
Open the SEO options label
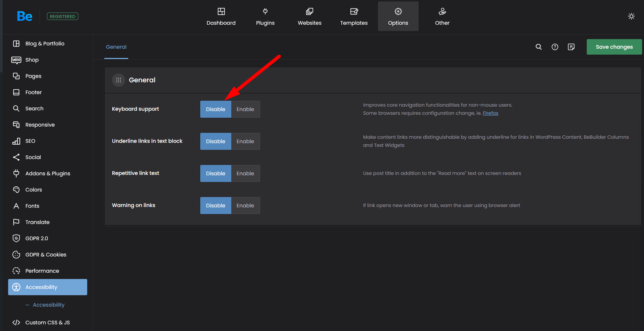(30, 141)
